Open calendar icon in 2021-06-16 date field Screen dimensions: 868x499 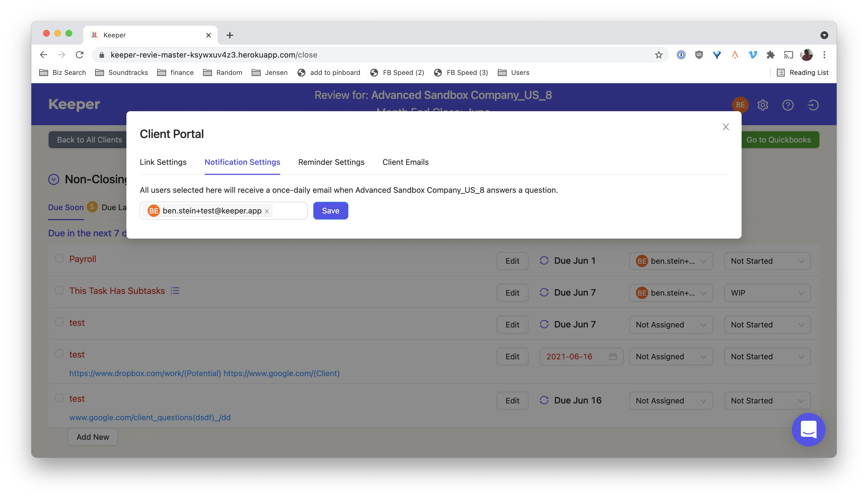612,357
